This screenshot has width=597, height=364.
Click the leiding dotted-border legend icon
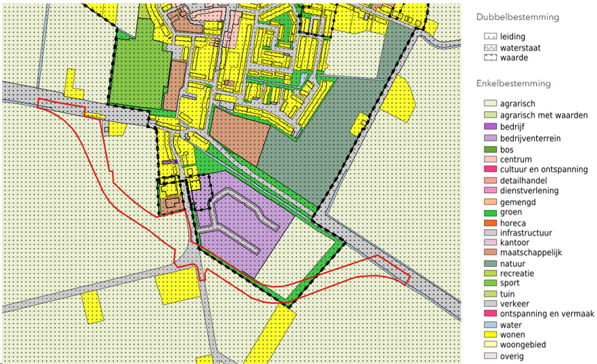(x=491, y=37)
